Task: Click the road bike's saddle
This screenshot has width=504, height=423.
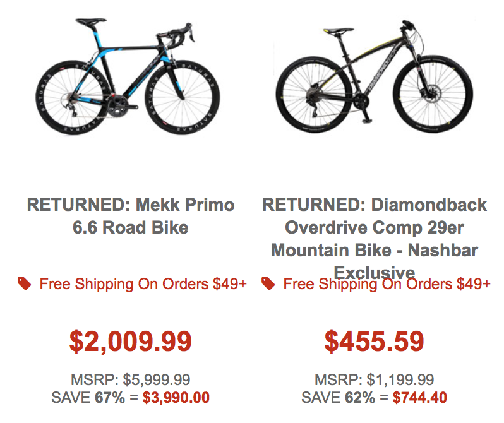Action: (91, 21)
